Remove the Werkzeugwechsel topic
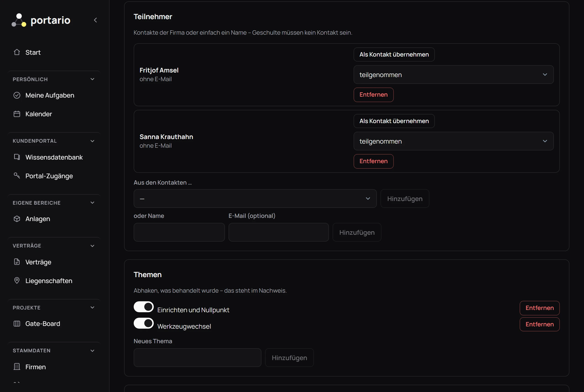The height and width of the screenshot is (392, 584). [540, 324]
